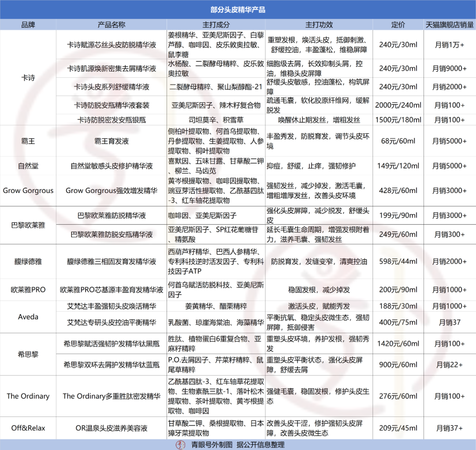Click the 天猫旗舰店销量 column header

tap(449, 25)
